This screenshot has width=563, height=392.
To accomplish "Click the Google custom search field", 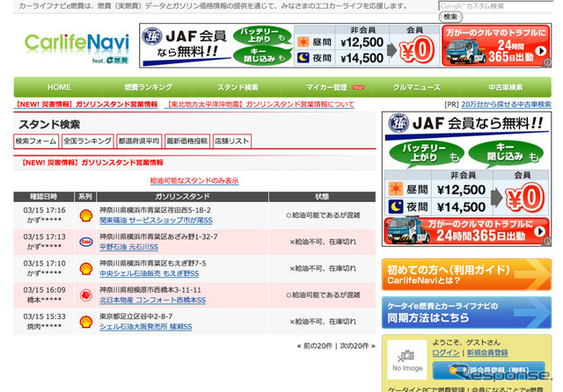I will (495, 6).
